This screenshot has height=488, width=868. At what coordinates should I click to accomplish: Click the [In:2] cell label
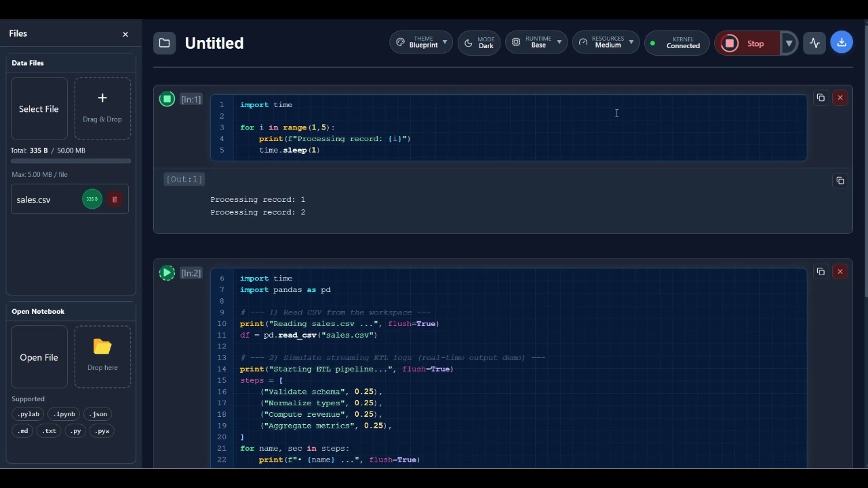(191, 273)
